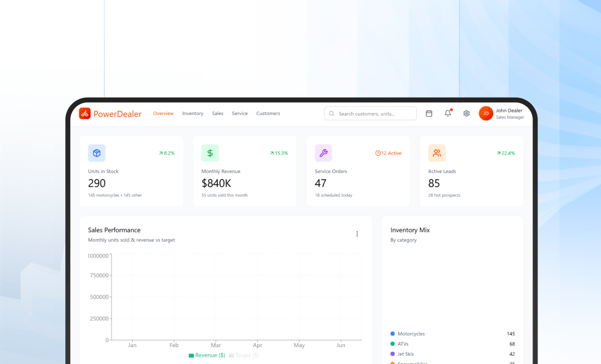Click the search magnifier icon
This screenshot has height=364, width=601.
pyautogui.click(x=332, y=113)
